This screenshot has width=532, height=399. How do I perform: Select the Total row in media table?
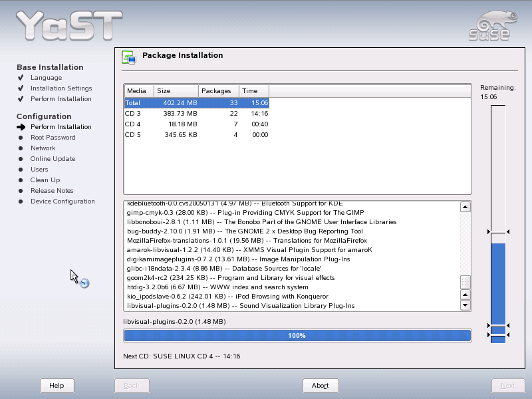coord(196,103)
